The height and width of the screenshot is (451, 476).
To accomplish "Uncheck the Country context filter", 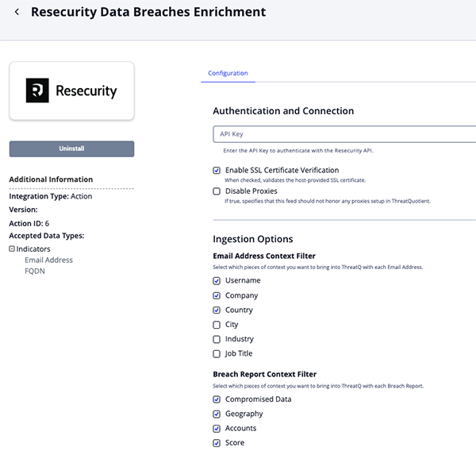I will point(217,310).
